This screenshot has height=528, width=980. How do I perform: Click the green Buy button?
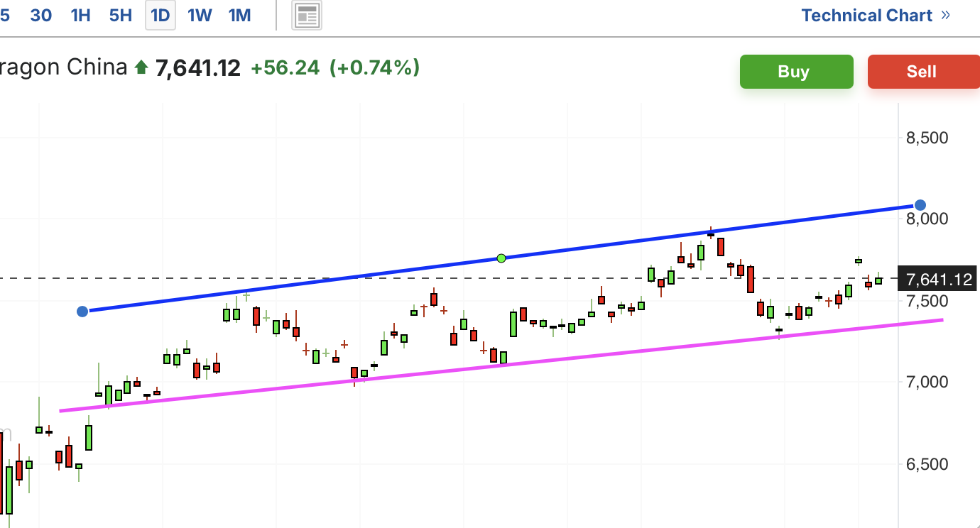pyautogui.click(x=796, y=72)
